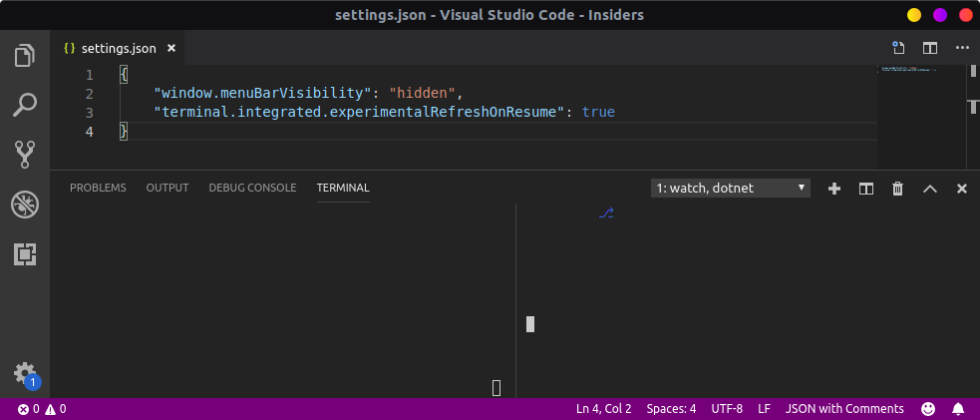This screenshot has height=420, width=980.
Task: Click the 'true' value on line 3
Action: coord(599,113)
